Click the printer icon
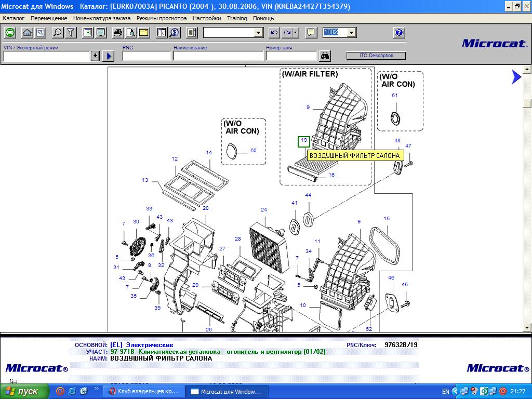 [x=118, y=32]
